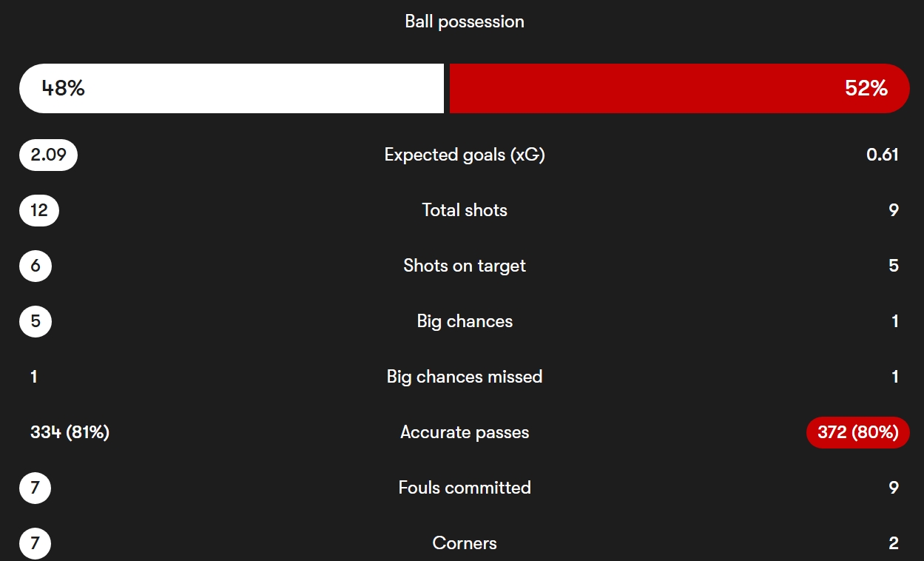Click the 6 shots on target badge
This screenshot has height=561, width=924.
36,266
